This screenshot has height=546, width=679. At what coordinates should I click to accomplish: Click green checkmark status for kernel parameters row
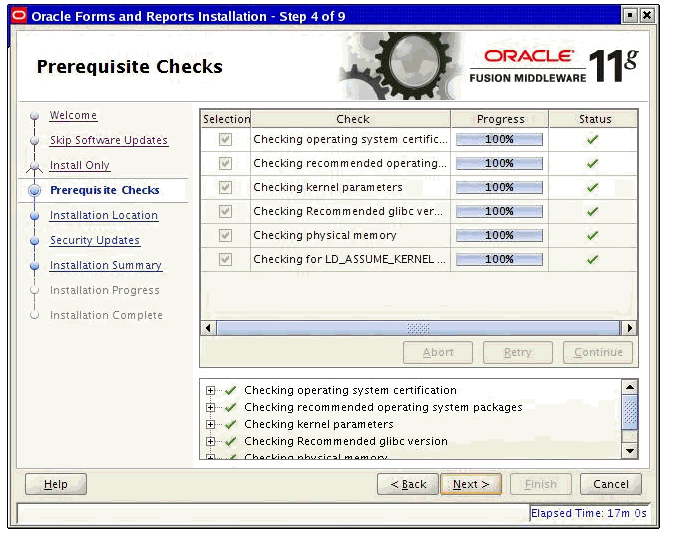[592, 187]
